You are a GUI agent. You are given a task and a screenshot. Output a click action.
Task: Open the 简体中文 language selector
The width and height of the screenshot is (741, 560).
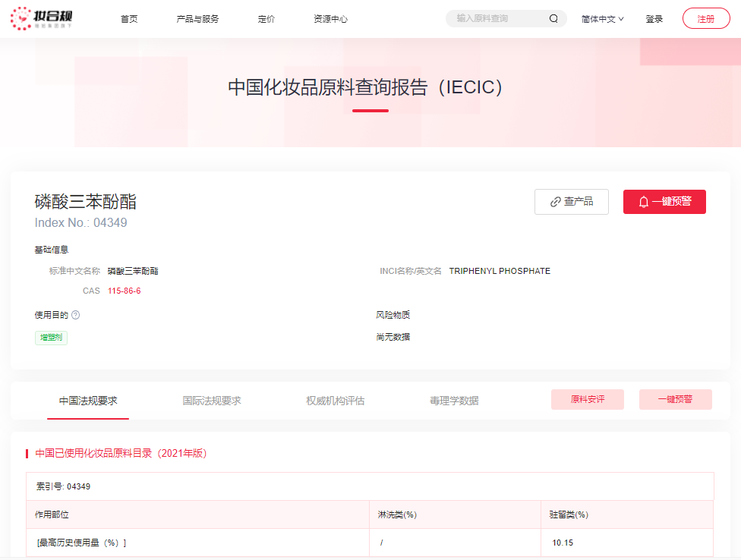tap(602, 18)
